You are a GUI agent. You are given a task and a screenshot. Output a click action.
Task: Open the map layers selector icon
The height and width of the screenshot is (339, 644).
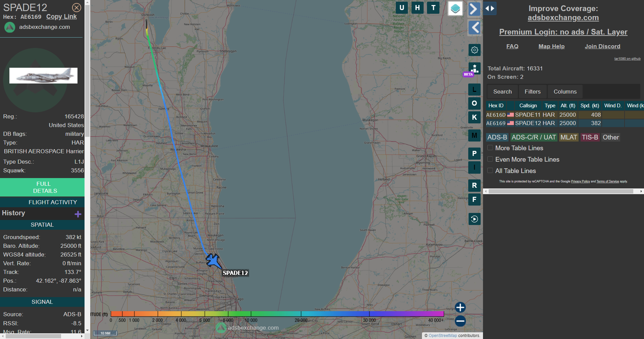point(455,8)
